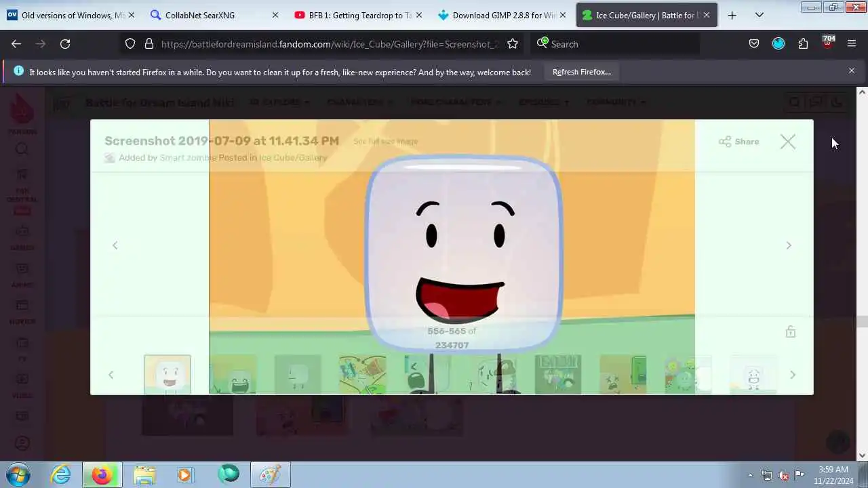This screenshot has height=488, width=868.
Task: Go to the previous image with left arrow
Action: click(115, 245)
